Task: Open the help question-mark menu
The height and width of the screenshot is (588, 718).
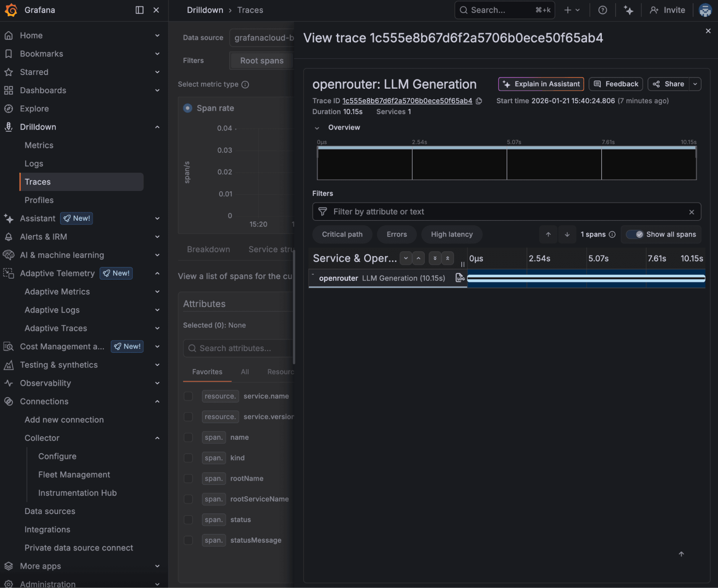Action: click(603, 10)
